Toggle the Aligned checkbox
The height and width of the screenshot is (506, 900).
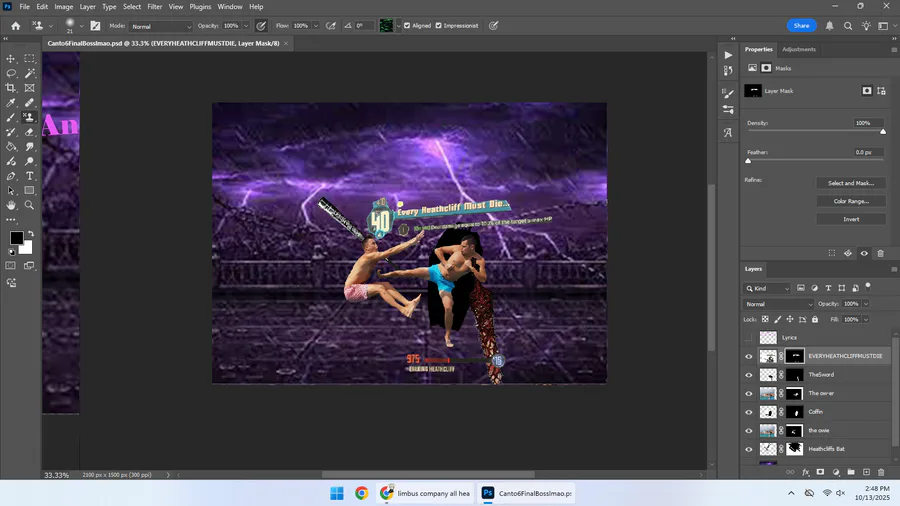pos(407,26)
